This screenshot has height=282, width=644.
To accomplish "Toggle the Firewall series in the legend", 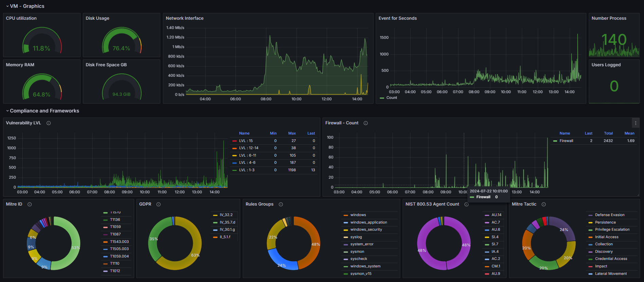I will [566, 141].
